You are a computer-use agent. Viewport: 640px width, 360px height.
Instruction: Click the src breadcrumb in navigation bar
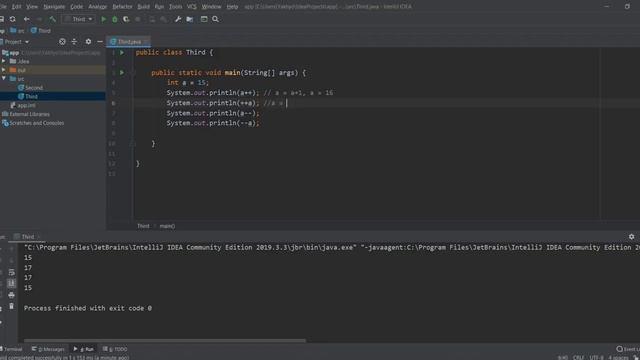[18, 31]
